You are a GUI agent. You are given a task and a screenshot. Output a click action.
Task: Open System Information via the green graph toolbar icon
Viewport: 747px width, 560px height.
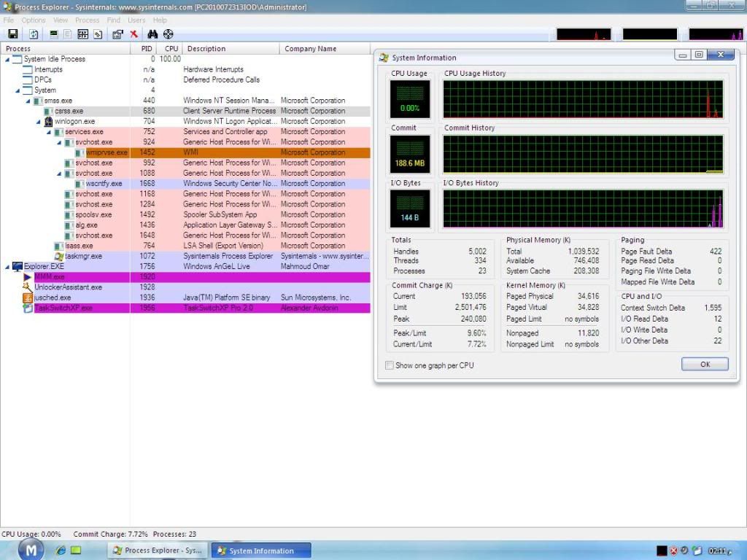pyautogui.click(x=54, y=34)
